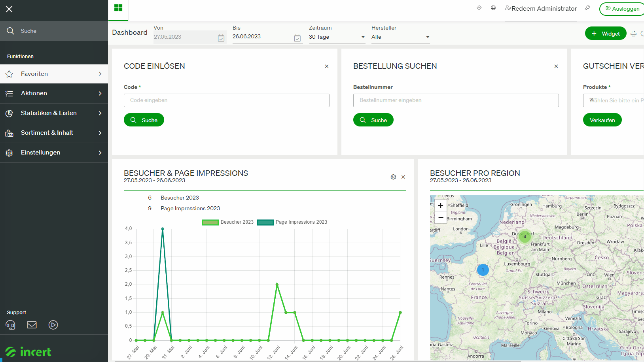
Task: Click the diamond icon in top bar
Action: point(479,8)
